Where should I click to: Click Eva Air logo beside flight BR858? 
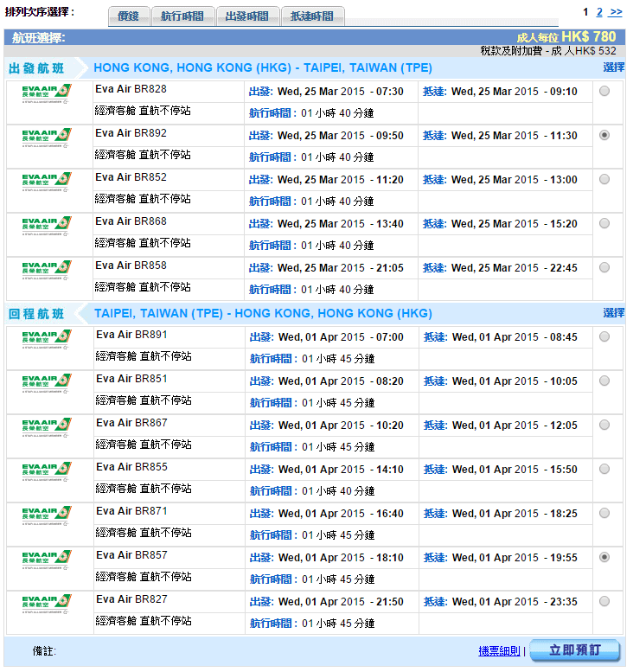[x=47, y=270]
